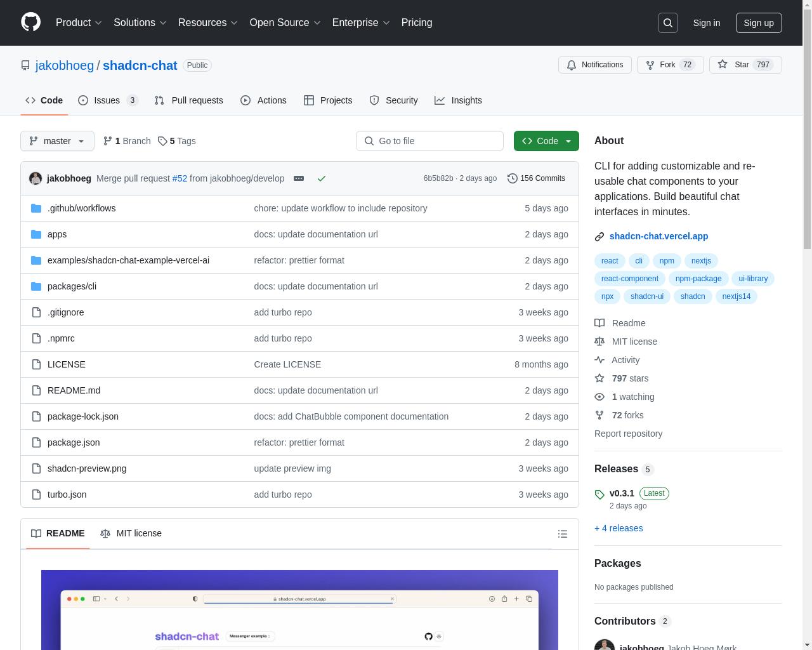Open the shadcn-chat preview image
The image size is (812, 650).
click(299, 610)
